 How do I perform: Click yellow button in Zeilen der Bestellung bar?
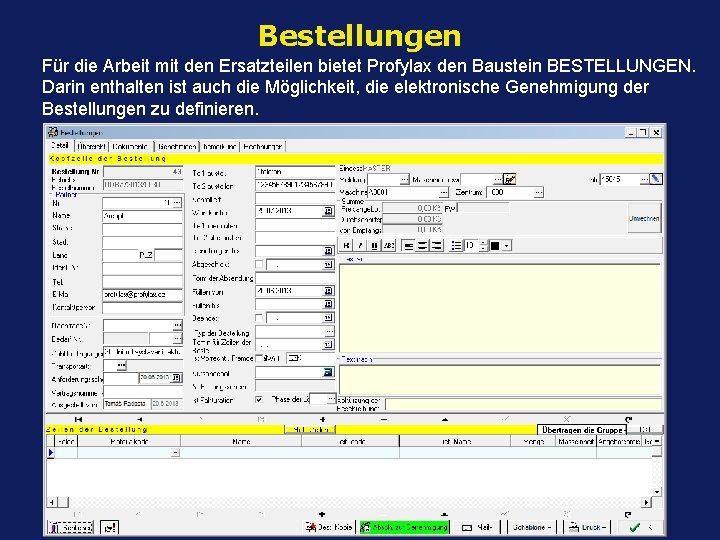(310, 429)
